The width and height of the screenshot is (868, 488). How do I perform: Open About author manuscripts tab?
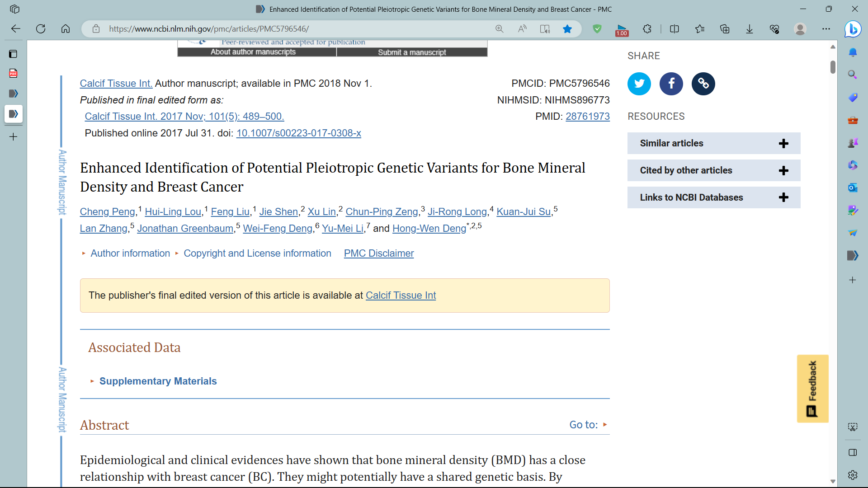[253, 52]
